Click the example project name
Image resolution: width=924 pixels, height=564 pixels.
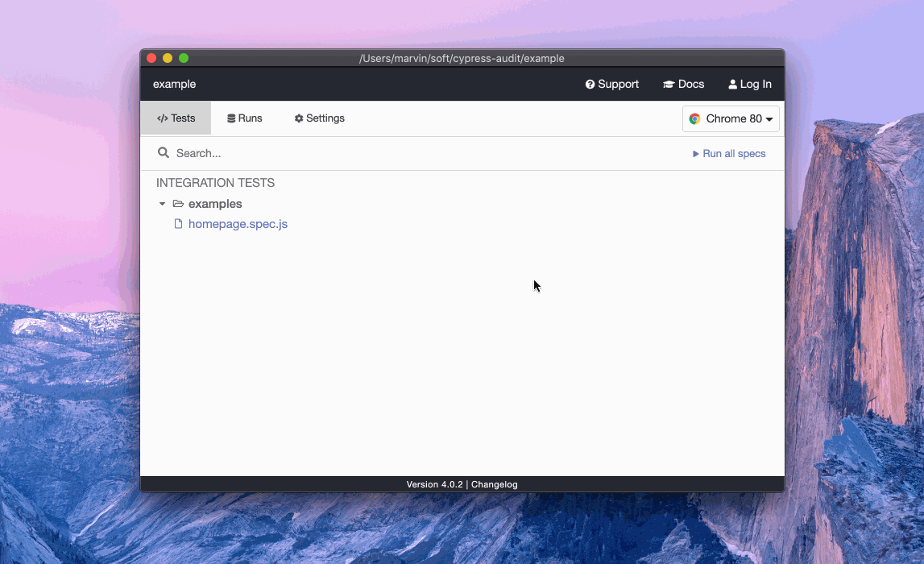point(175,85)
